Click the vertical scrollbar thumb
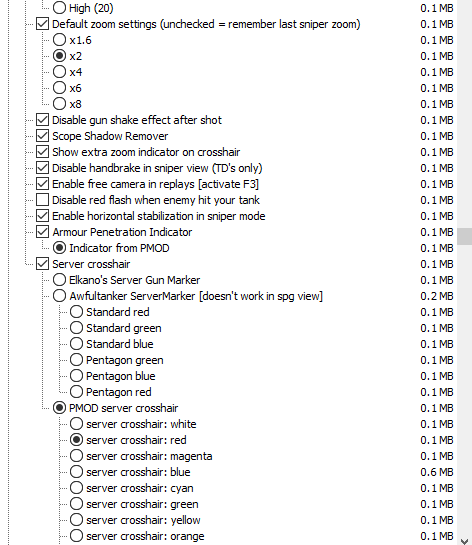Image resolution: width=472 pixels, height=545 pixels. (x=464, y=237)
